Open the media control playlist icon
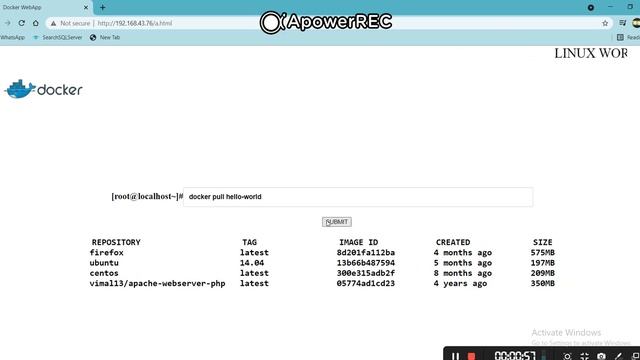The height and width of the screenshot is (360, 640). 622,23
